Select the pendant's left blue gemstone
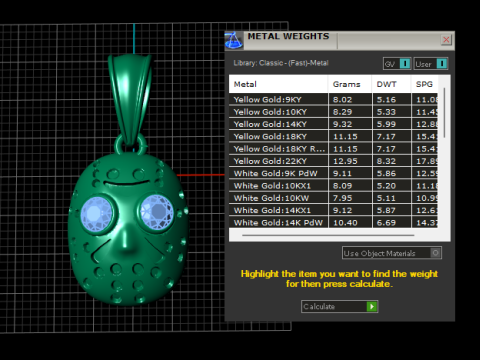 tap(96, 214)
